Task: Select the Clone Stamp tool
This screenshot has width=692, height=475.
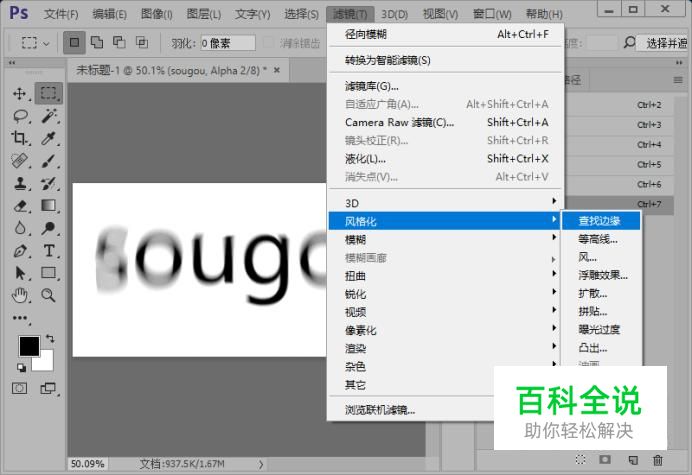Action: (19, 183)
